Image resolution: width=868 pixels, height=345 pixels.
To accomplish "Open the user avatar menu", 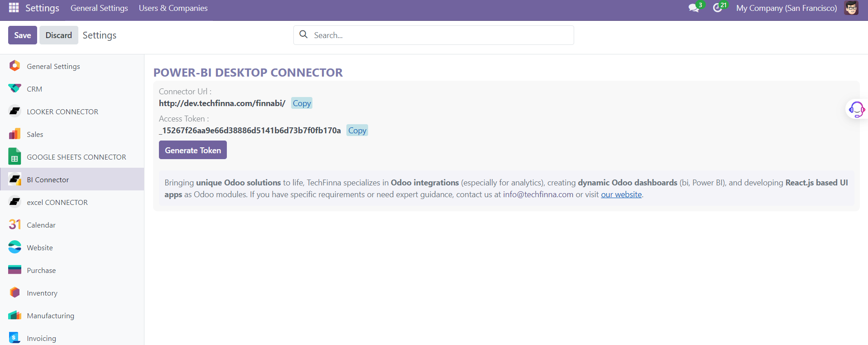I will (851, 8).
